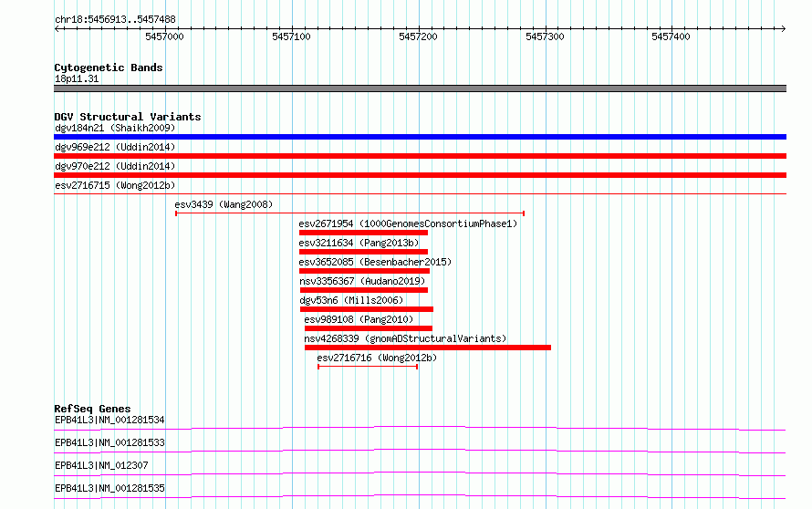Screen dimensions: 812x509
Task: Select the red nsv3356367 variant bar
Action: pyautogui.click(x=364, y=290)
